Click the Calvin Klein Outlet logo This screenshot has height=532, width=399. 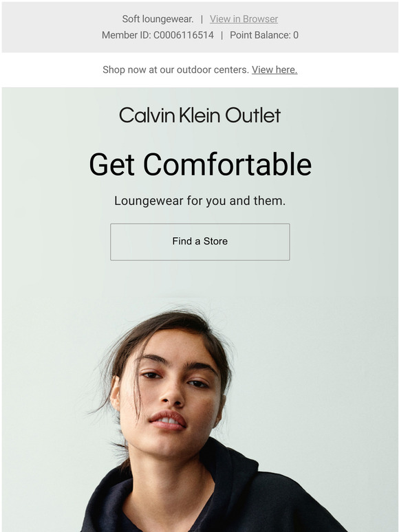[x=199, y=115]
